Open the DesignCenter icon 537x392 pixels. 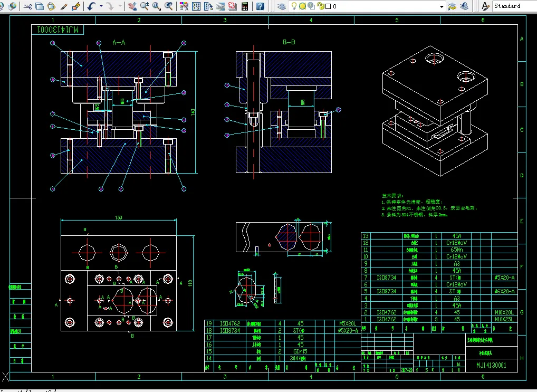[x=196, y=6]
